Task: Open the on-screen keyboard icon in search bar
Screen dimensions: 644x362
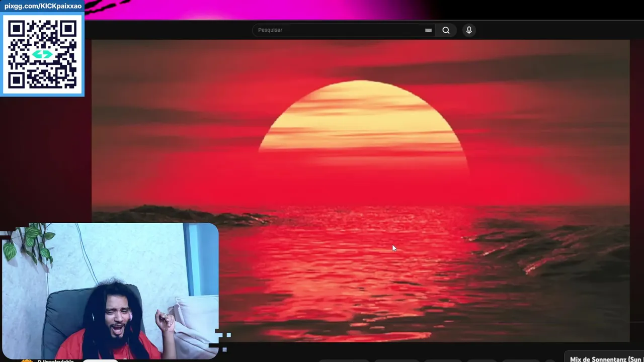Action: [x=428, y=30]
